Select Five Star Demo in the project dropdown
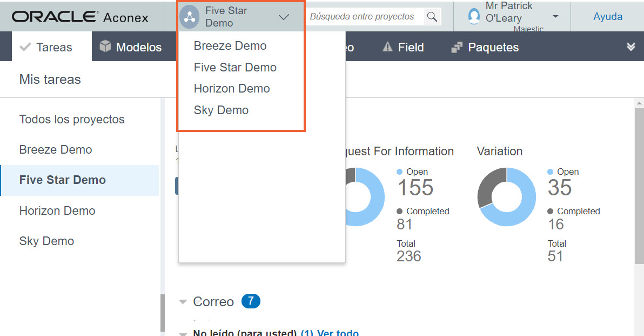 pyautogui.click(x=235, y=67)
